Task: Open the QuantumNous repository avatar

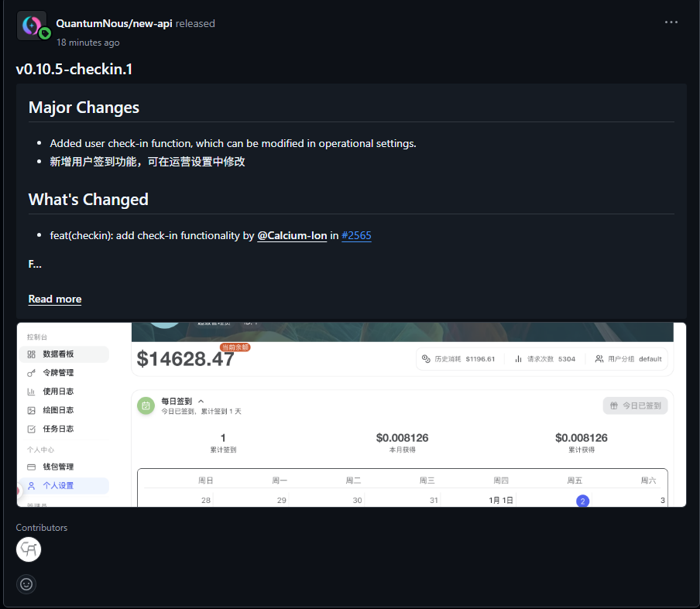Action: tap(32, 26)
